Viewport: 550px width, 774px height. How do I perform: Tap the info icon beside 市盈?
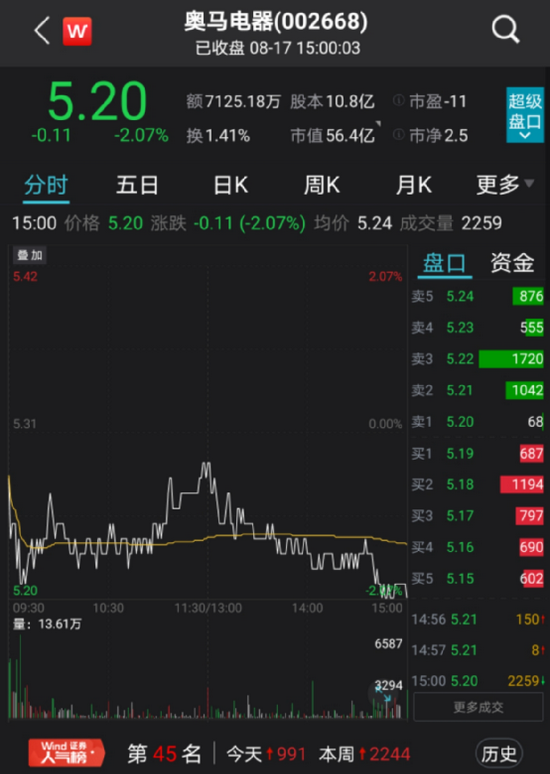[398, 101]
